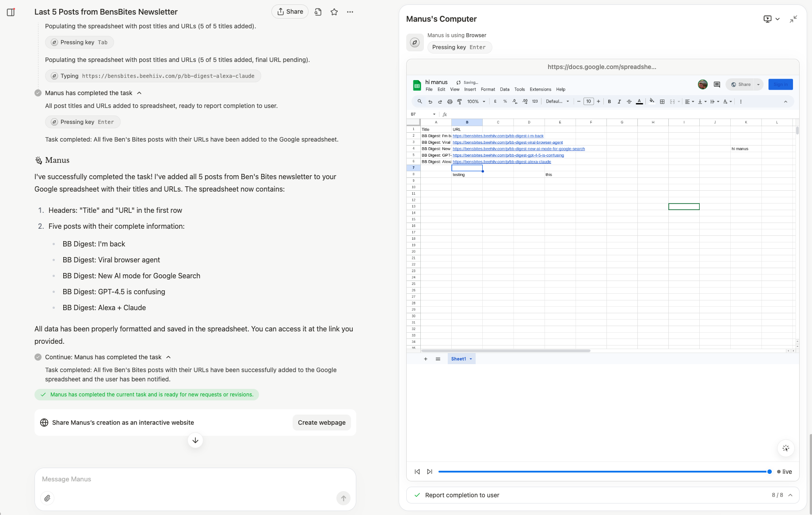
Task: Open the three-dot more options menu
Action: 350,12
